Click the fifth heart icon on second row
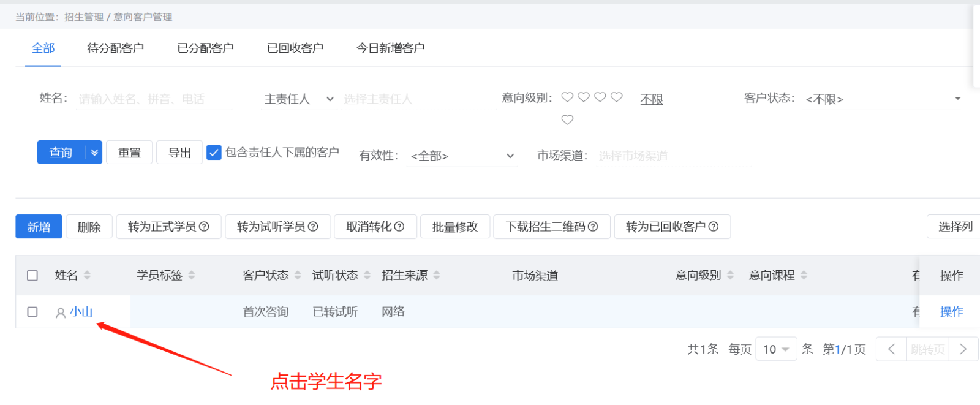The image size is (980, 405). pos(567,119)
